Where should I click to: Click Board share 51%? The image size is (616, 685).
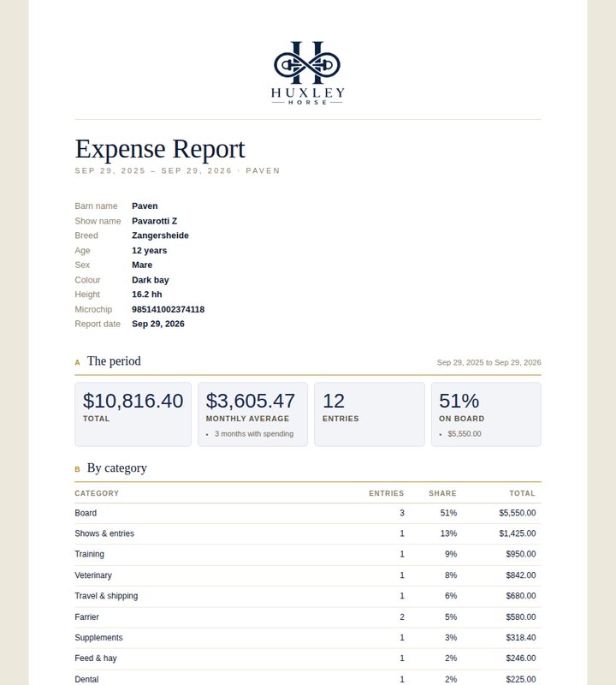448,513
